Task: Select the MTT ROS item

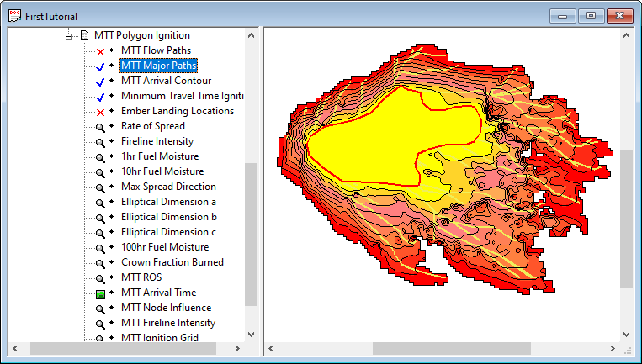Action: 141,277
